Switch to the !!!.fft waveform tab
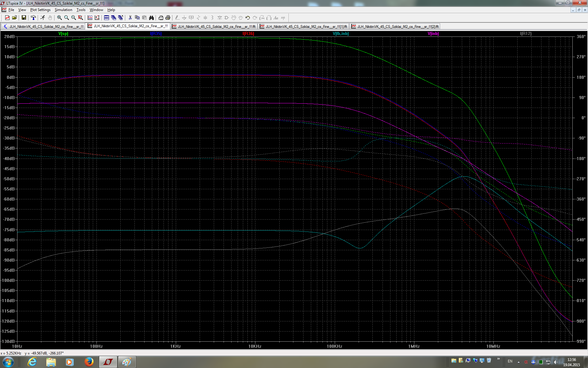 [x=214, y=26]
